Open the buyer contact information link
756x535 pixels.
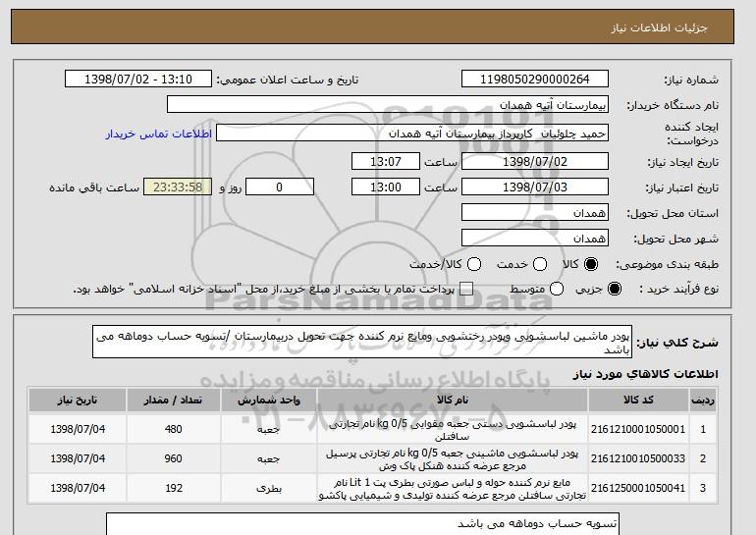(159, 134)
